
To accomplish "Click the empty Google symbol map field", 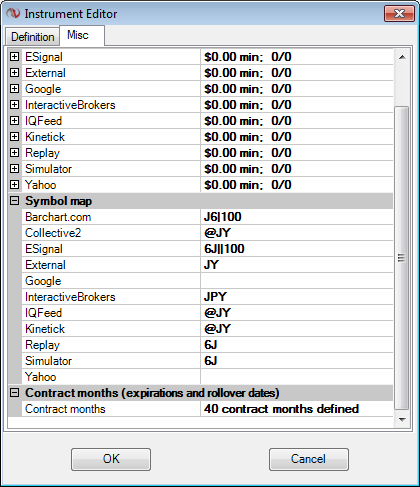I will [297, 281].
